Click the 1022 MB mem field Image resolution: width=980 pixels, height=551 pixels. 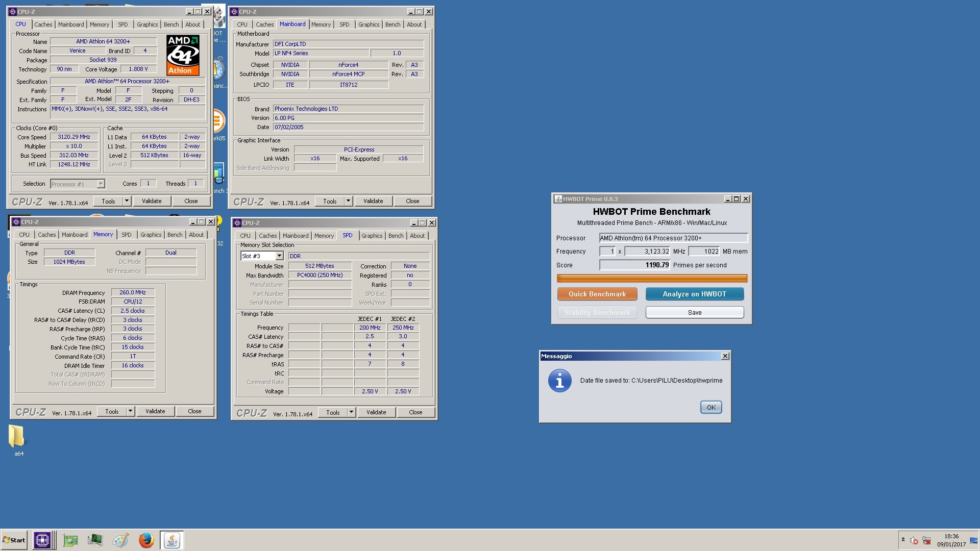(704, 252)
